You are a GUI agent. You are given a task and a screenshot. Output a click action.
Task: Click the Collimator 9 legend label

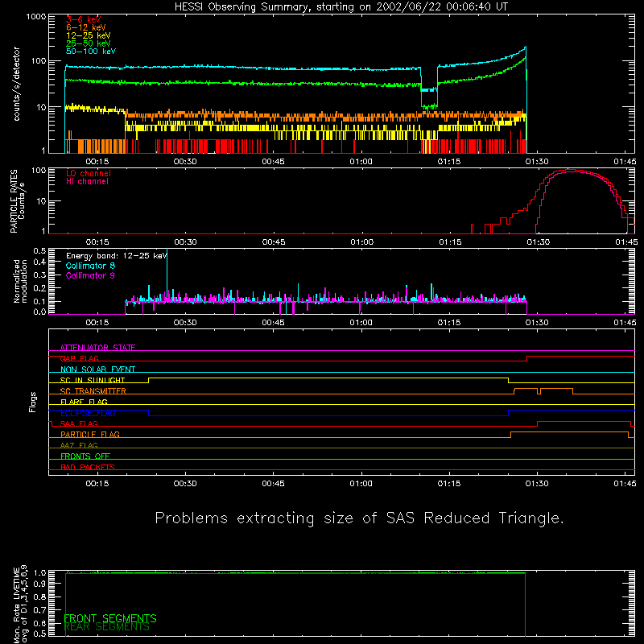tap(90, 275)
